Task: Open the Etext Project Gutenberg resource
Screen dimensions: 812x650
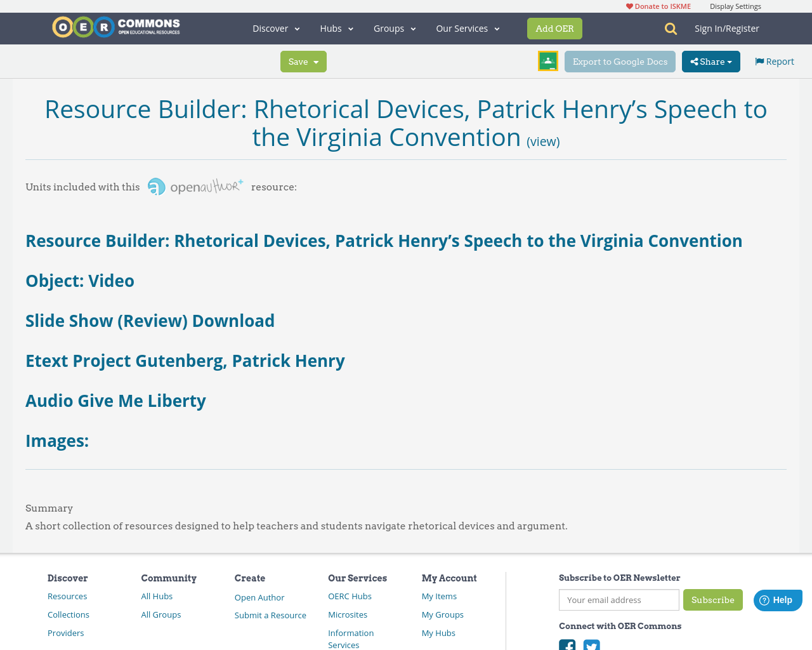Action: pyautogui.click(x=185, y=359)
